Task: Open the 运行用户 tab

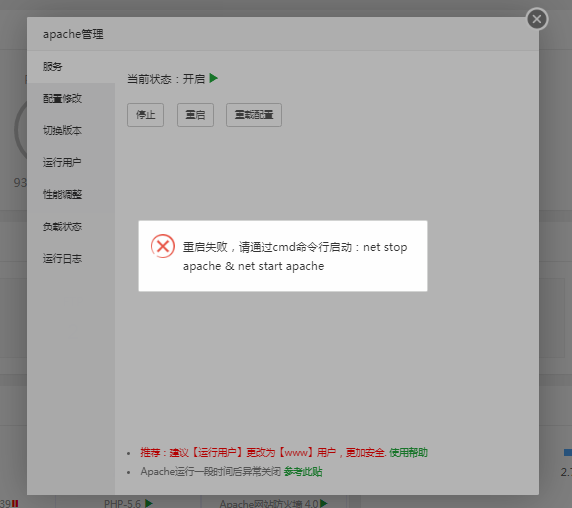Action: [x=71, y=162]
